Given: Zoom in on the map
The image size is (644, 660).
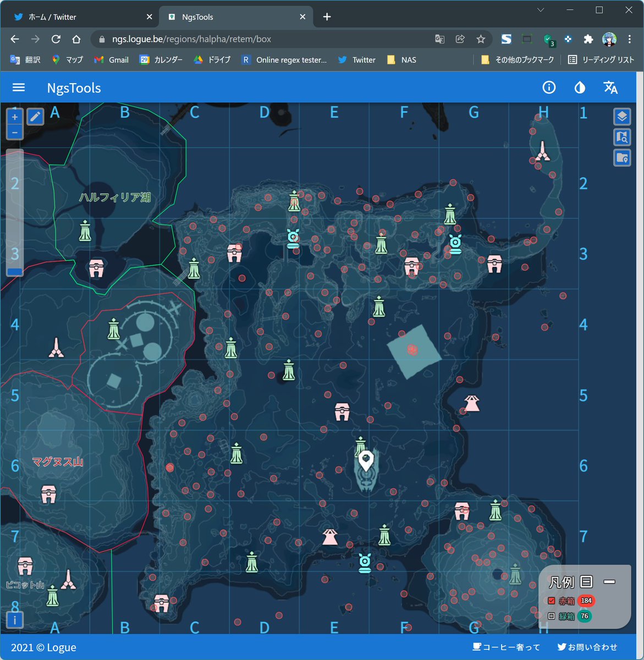Looking at the screenshot, I should (15, 117).
